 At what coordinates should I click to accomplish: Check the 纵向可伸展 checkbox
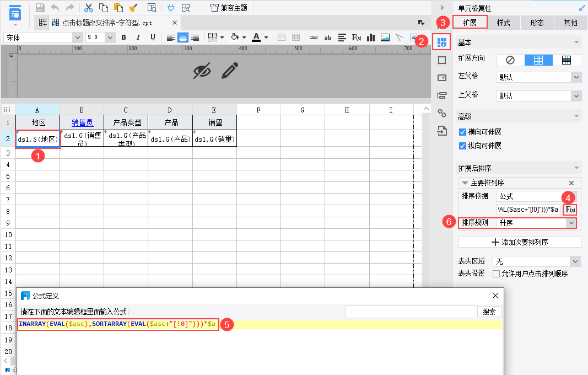coord(462,146)
